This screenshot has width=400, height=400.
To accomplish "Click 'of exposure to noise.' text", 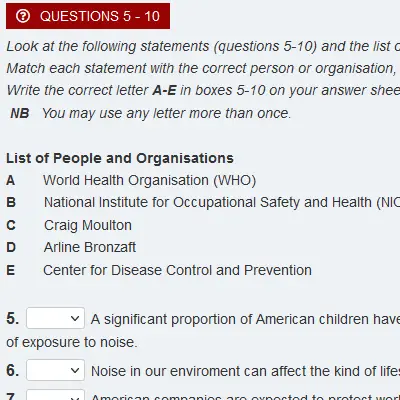I will point(72,342).
